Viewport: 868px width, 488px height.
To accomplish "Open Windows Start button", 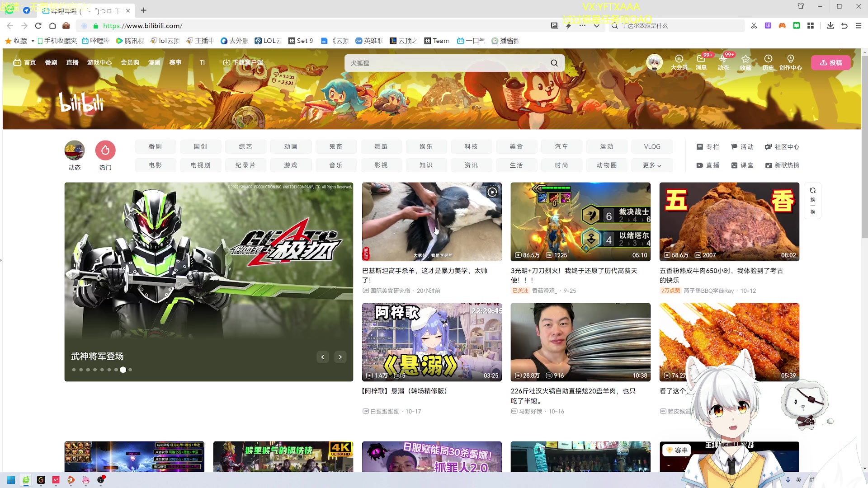I will (x=11, y=480).
